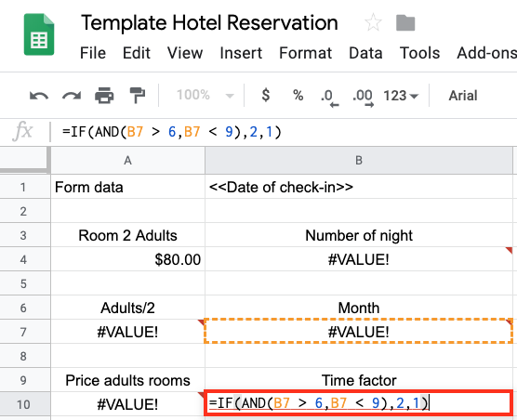Screen dimensions: 517x420
Task: Open the Insert menu
Action: click(241, 53)
